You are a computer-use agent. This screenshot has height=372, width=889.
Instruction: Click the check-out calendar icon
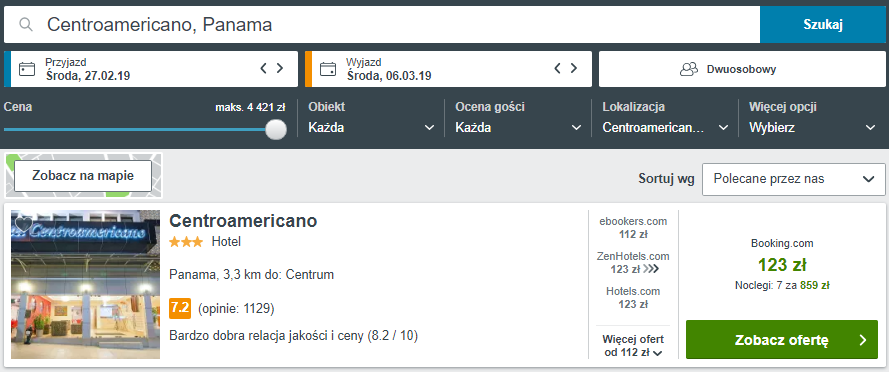click(328, 69)
